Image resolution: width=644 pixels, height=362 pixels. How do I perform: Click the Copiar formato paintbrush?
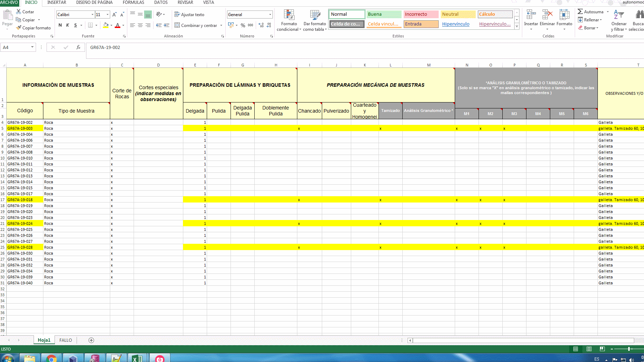pyautogui.click(x=19, y=28)
